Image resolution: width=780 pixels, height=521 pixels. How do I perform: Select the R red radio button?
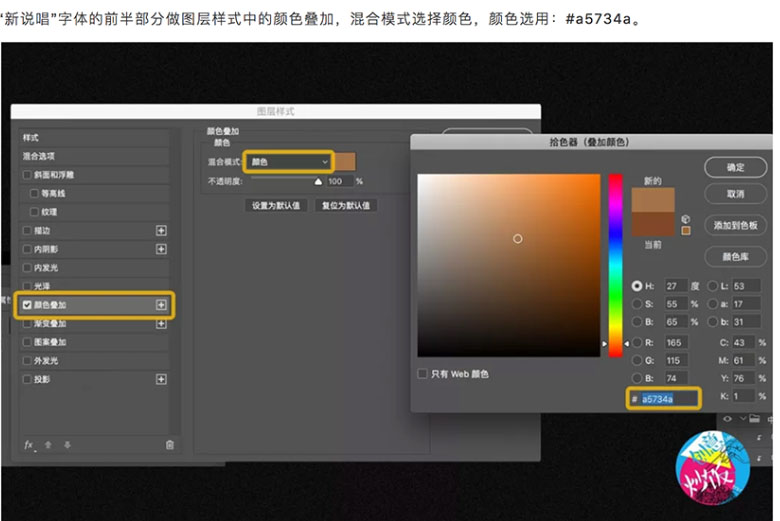[637, 342]
